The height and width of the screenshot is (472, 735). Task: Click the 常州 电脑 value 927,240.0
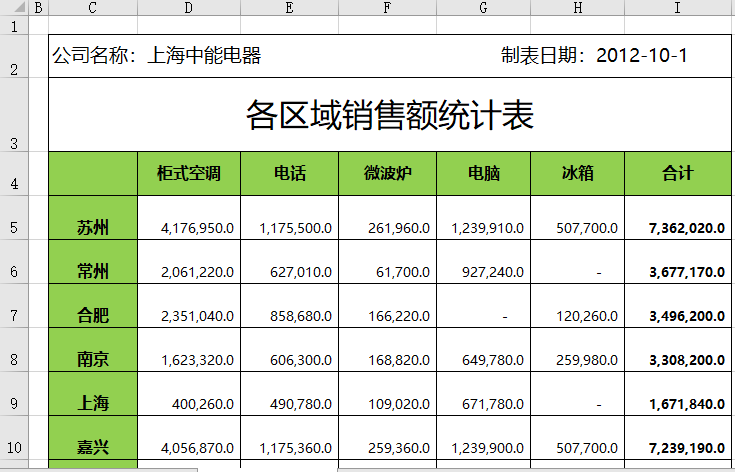(x=484, y=272)
